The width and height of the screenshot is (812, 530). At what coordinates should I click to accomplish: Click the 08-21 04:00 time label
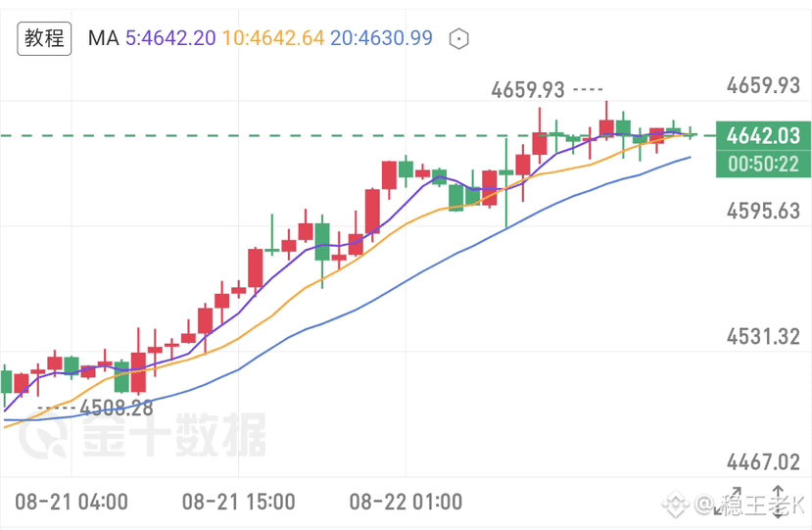coord(72,502)
